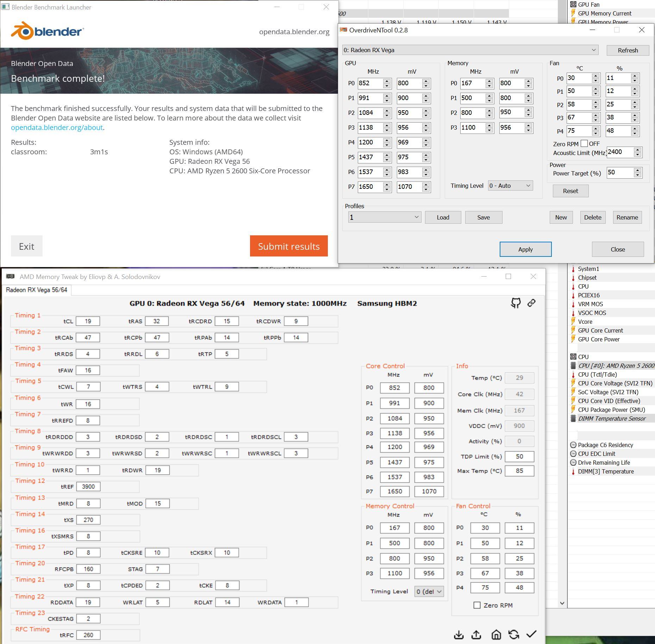Click the Max Temp (°C) input field

click(x=519, y=471)
